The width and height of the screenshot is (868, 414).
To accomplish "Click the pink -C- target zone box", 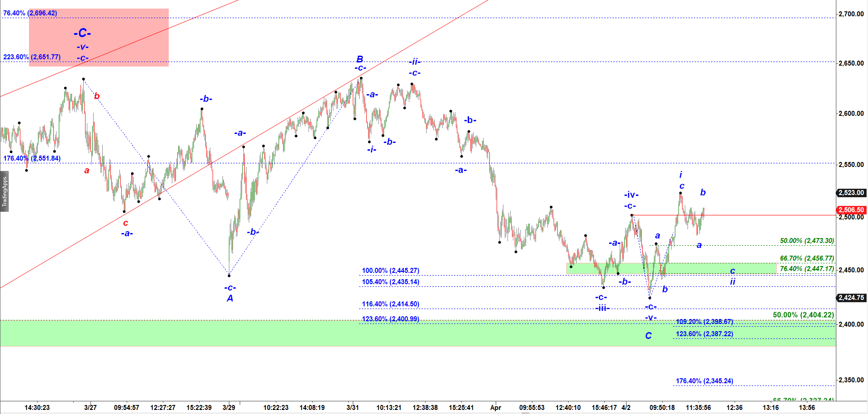I will click(99, 38).
